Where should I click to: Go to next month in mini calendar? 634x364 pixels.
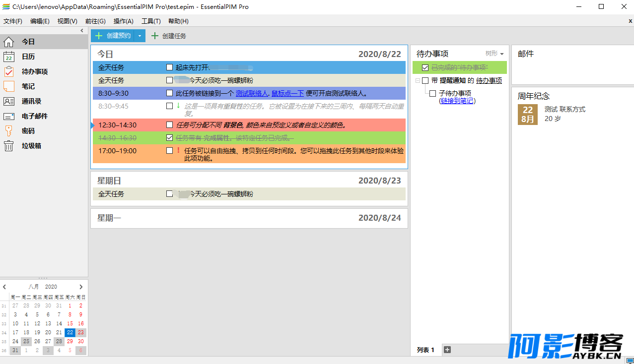point(81,287)
